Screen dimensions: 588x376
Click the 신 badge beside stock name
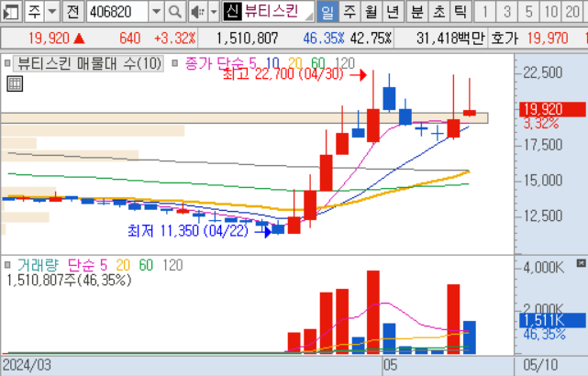pos(232,12)
